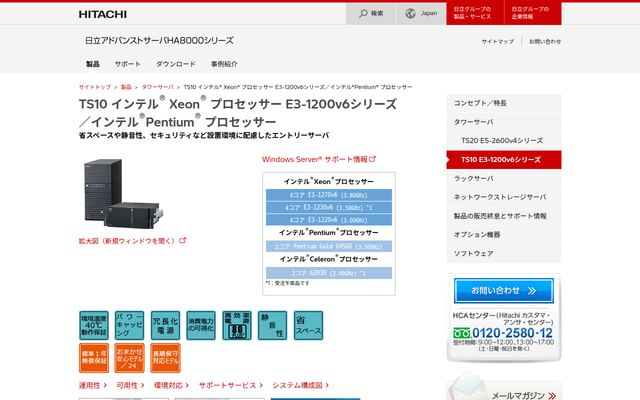Open ソフトウェア in the sidebar
Viewport: 640px width, 400px height.
(504, 253)
